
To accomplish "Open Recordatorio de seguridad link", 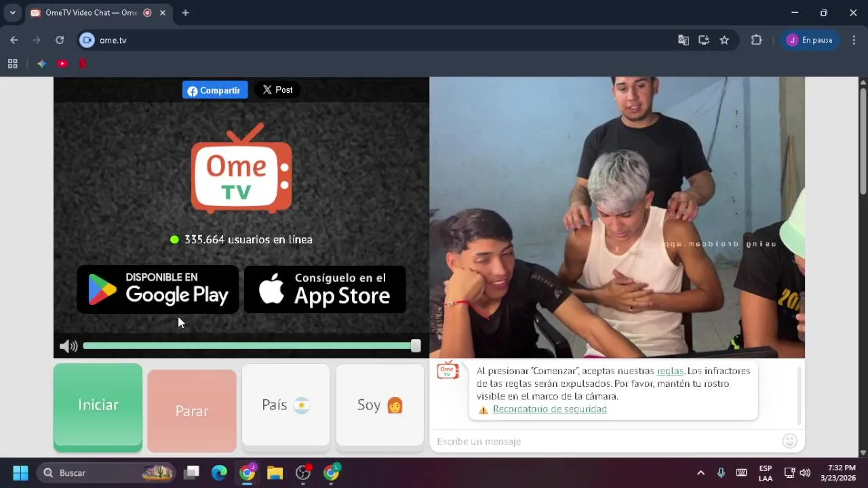I will (550, 409).
